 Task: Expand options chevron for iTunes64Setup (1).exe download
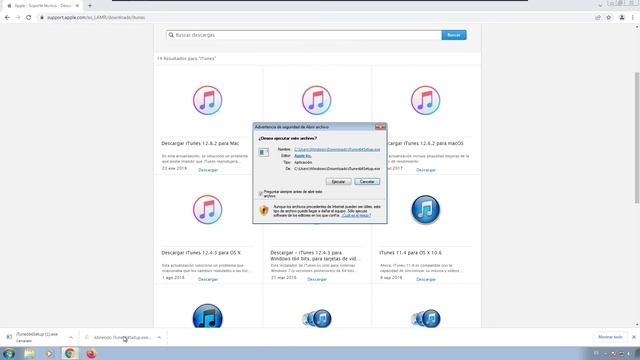[x=71, y=338]
